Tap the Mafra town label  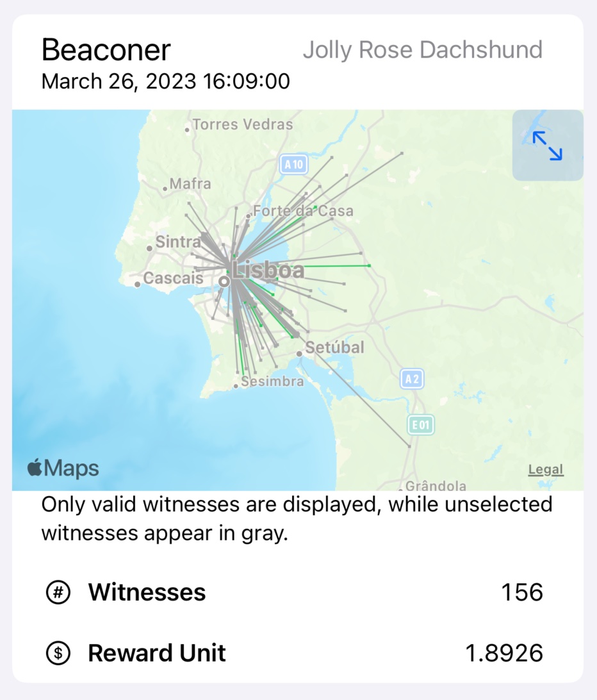pyautogui.click(x=190, y=183)
